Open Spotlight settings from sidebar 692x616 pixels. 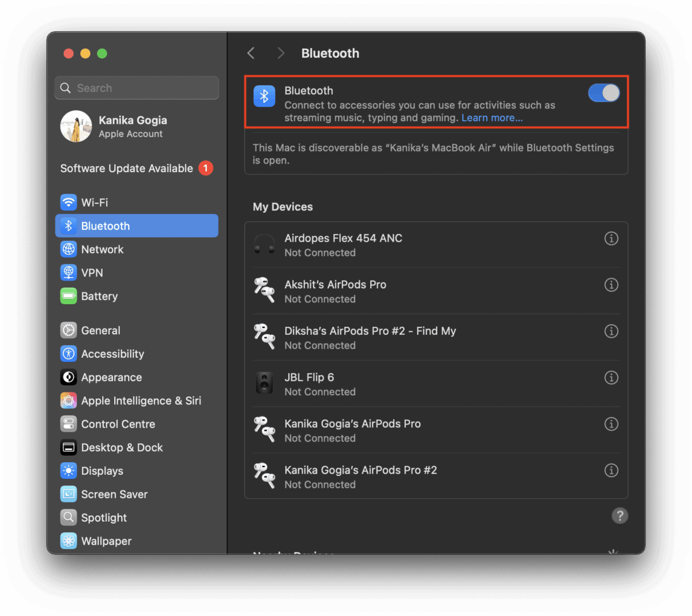click(69, 517)
